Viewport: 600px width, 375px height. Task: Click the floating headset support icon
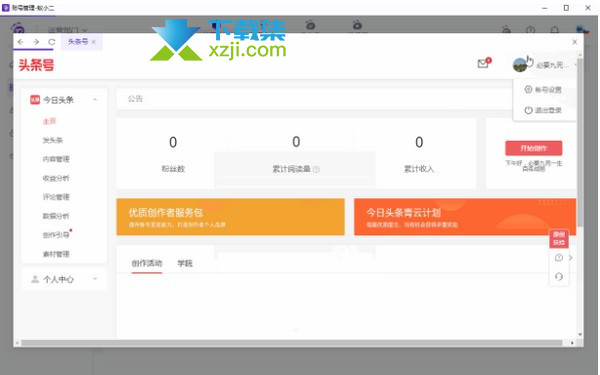[x=559, y=276]
